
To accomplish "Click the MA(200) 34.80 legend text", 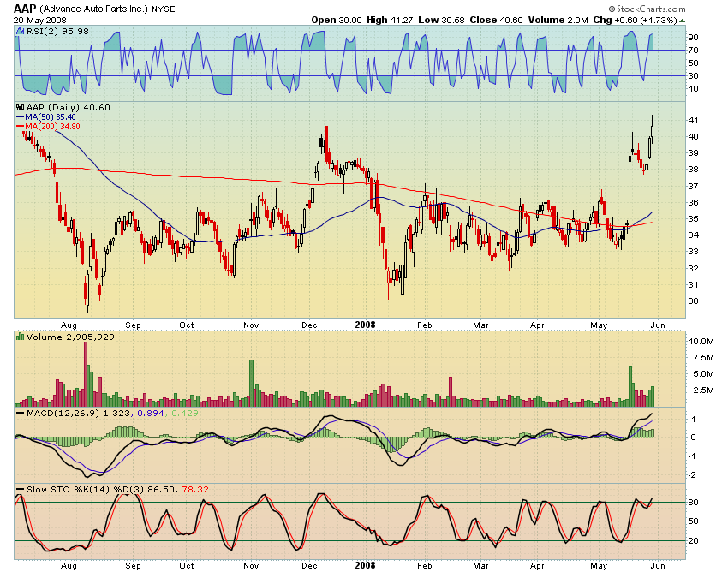I will point(52,126).
